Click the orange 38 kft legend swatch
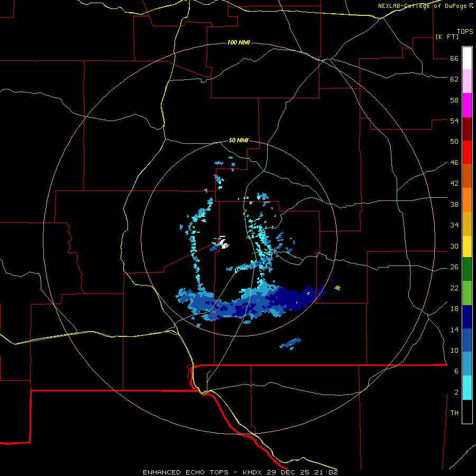Image resolution: width=476 pixels, height=476 pixels. pyautogui.click(x=467, y=200)
